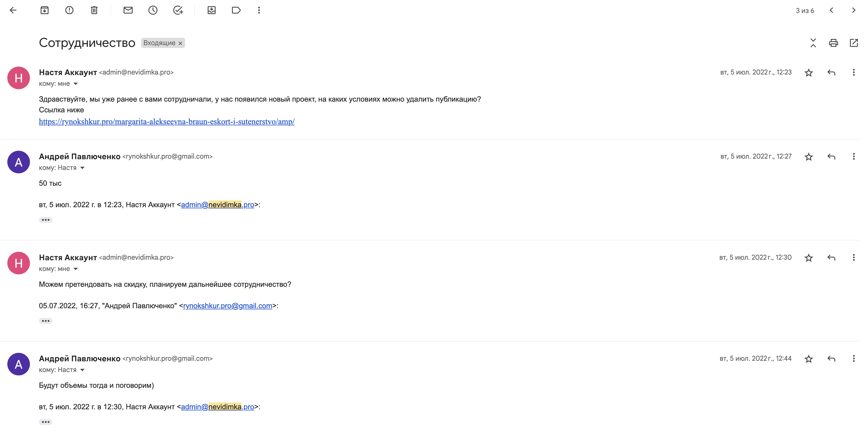The image size is (868, 433).
Task: Click the '3 из 6' counter
Action: 805,11
